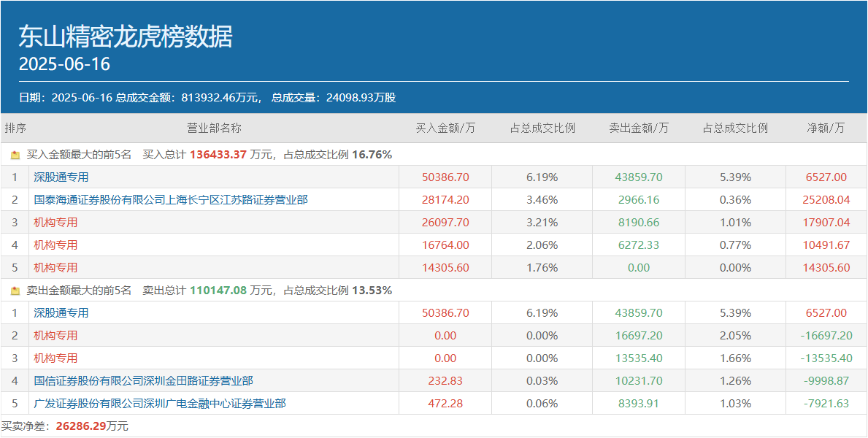Click the yellow icon before 买入金额最大的前5名
868x438 pixels.
click(x=15, y=154)
